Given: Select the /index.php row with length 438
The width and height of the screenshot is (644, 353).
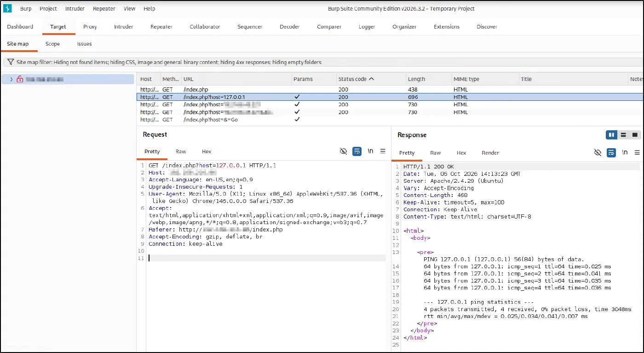Looking at the screenshot, I should click(x=390, y=89).
